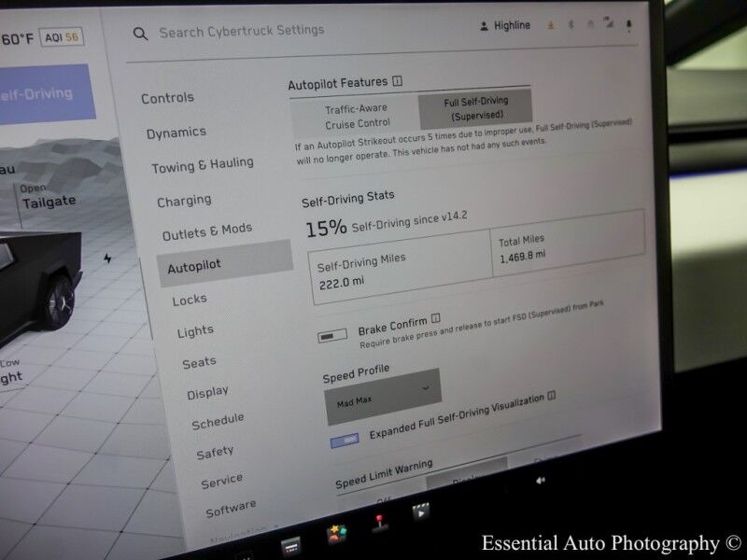Click the search magnifier icon
The width and height of the screenshot is (747, 560).
click(140, 34)
